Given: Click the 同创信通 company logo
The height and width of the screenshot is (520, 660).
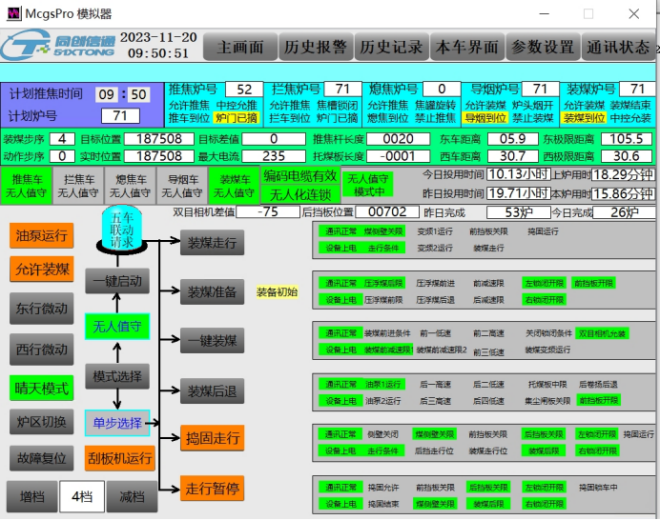Looking at the screenshot, I should (x=58, y=46).
